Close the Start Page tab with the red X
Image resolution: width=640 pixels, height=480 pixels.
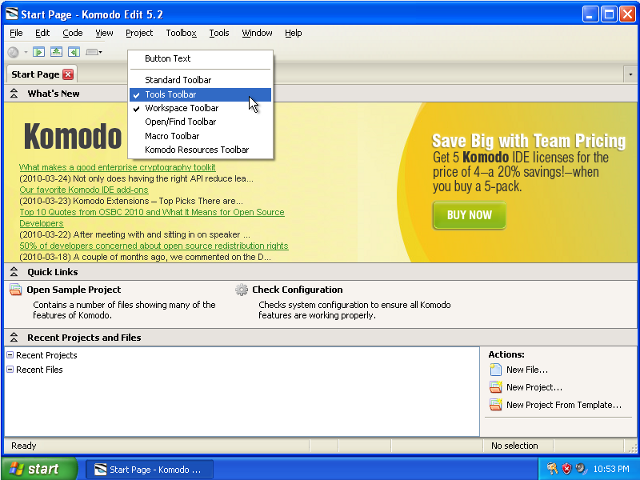pyautogui.click(x=68, y=74)
